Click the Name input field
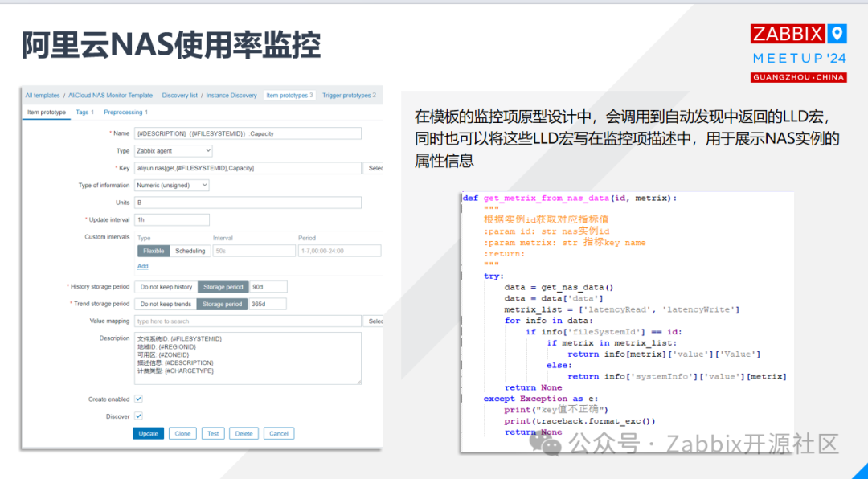 click(x=248, y=133)
